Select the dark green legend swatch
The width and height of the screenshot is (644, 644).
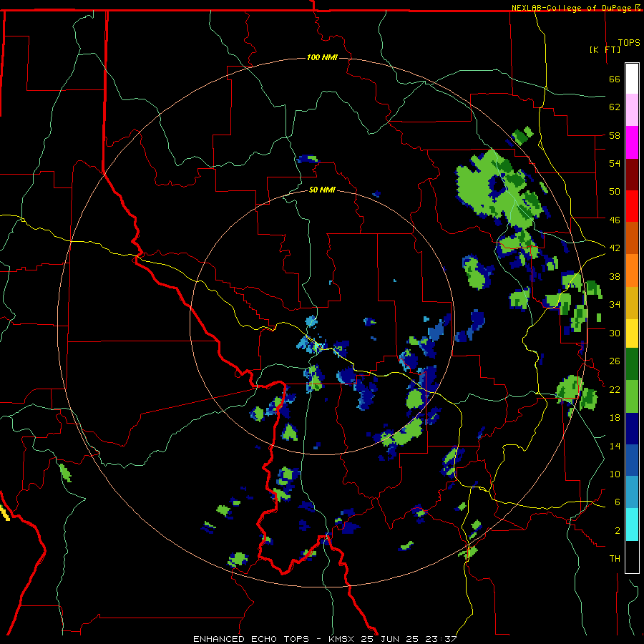coord(632,364)
